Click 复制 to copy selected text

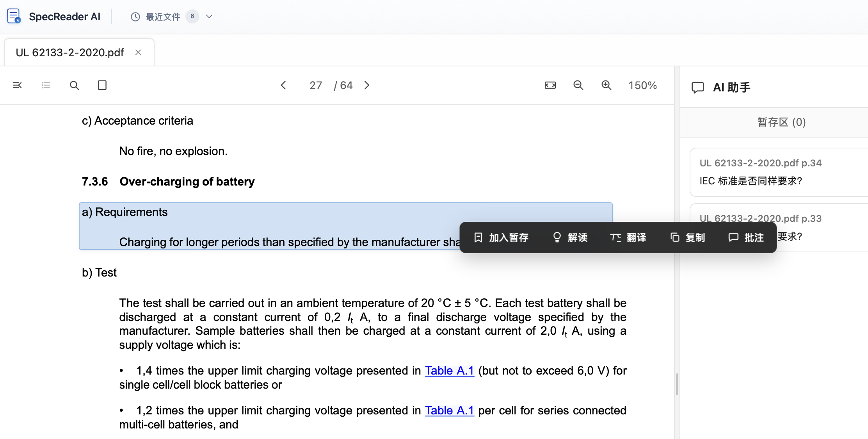(x=687, y=237)
